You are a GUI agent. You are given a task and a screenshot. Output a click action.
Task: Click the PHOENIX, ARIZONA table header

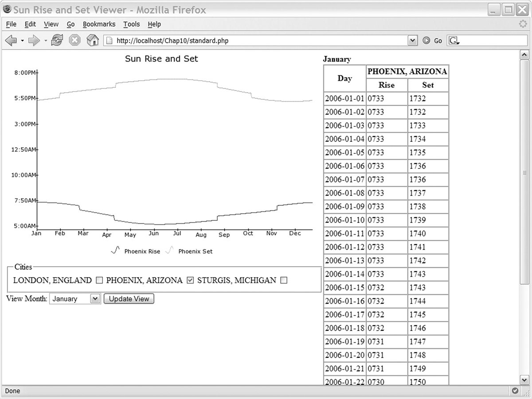tap(407, 71)
